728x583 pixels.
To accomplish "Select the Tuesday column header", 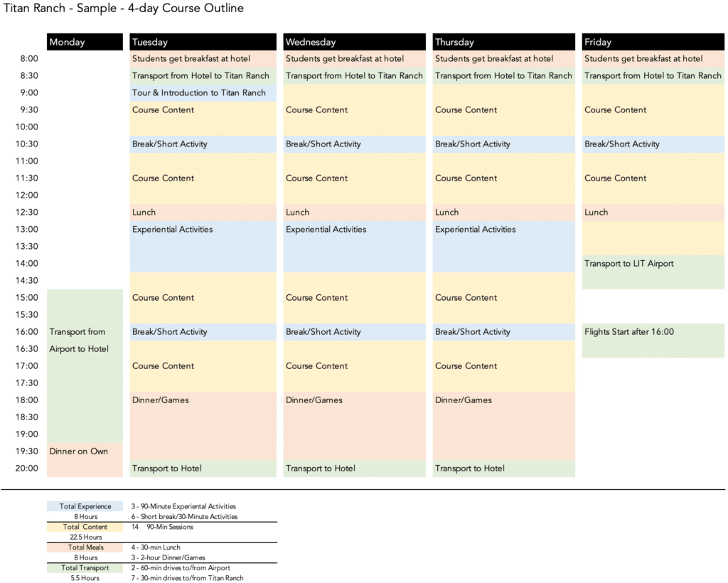I will pyautogui.click(x=203, y=42).
